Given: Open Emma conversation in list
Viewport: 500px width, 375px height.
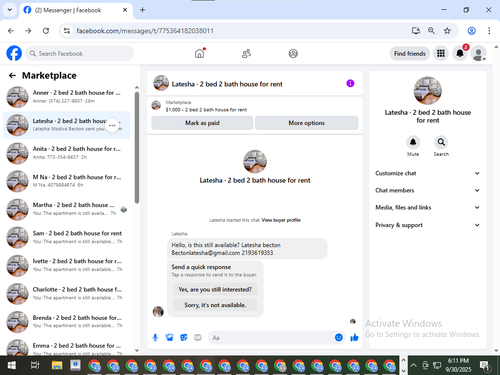Looking at the screenshot, I should 67,347.
